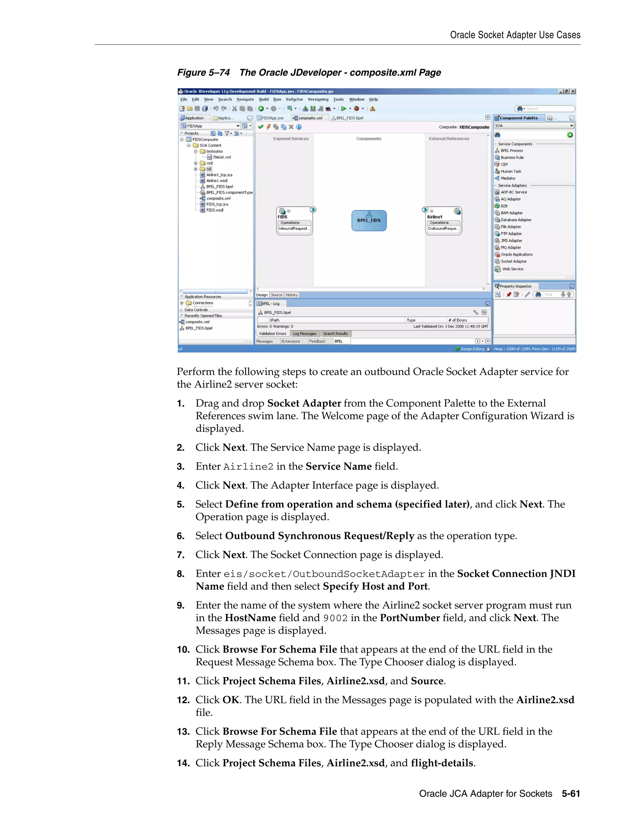644x833 pixels.
Task: Click the green Run play icon
Action: pos(344,109)
